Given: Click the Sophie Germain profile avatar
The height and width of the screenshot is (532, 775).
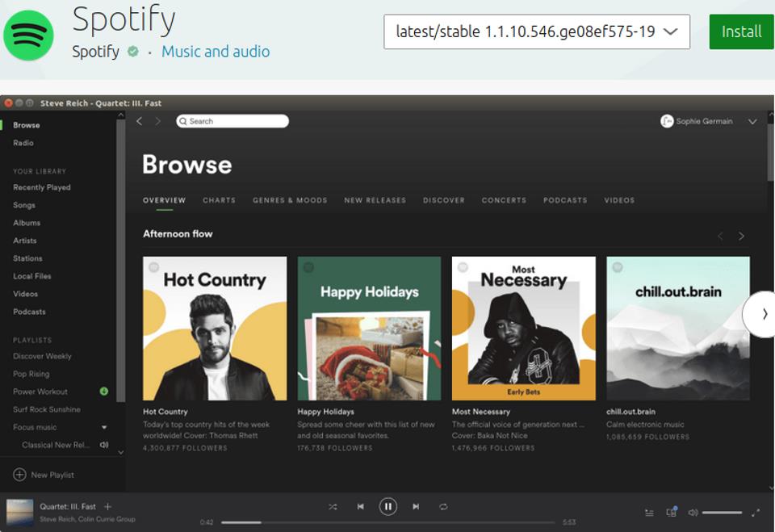Looking at the screenshot, I should point(667,121).
